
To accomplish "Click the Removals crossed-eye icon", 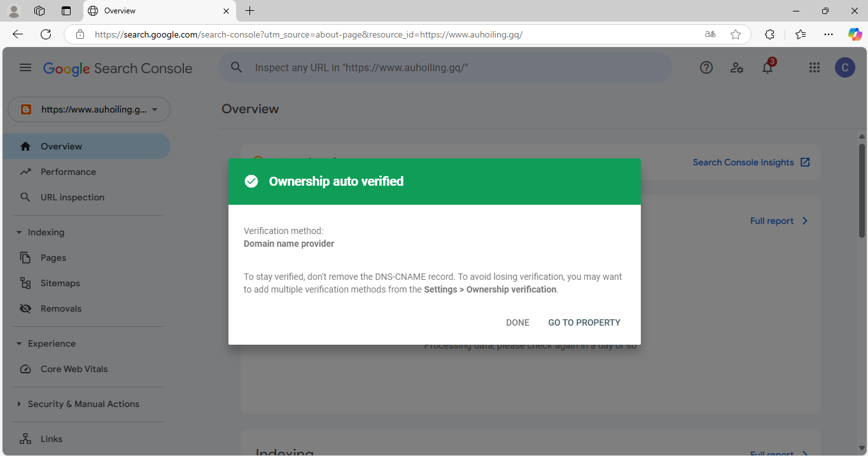I will (x=25, y=308).
